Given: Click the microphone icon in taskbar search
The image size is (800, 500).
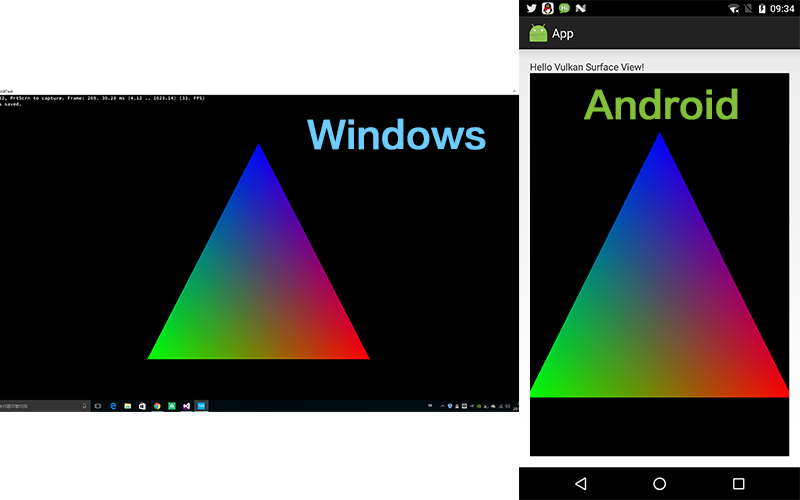Looking at the screenshot, I should (84, 406).
